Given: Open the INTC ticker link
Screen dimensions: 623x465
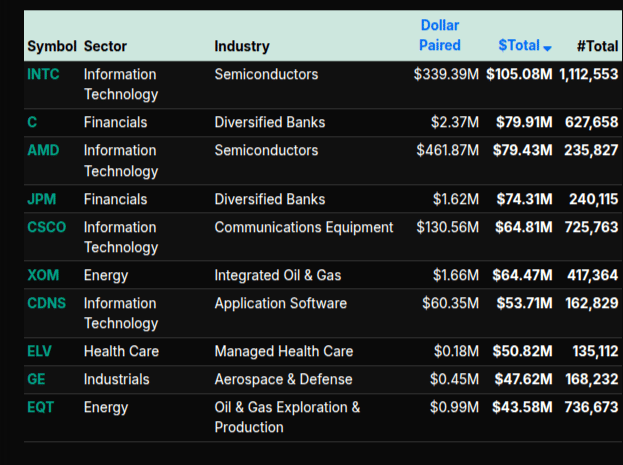Looking at the screenshot, I should (x=44, y=74).
